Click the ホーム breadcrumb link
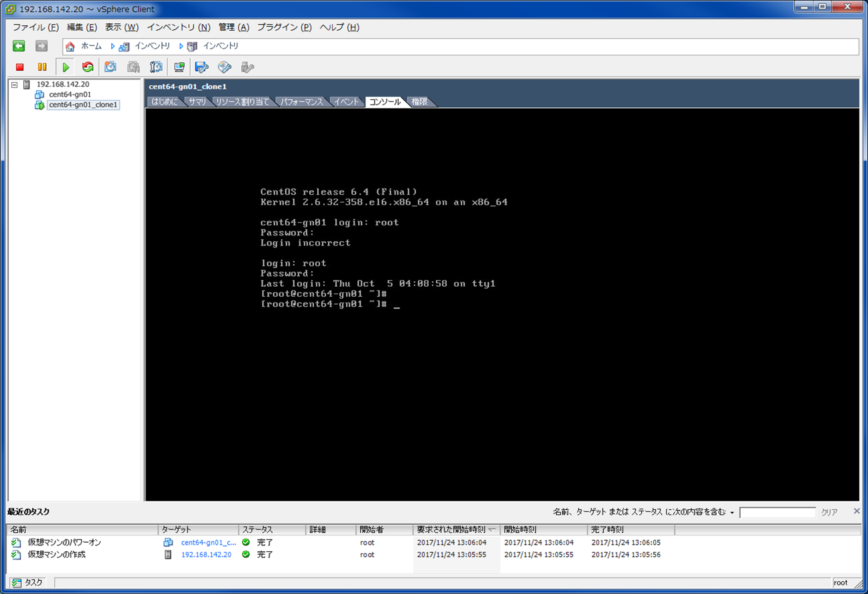 (x=91, y=47)
